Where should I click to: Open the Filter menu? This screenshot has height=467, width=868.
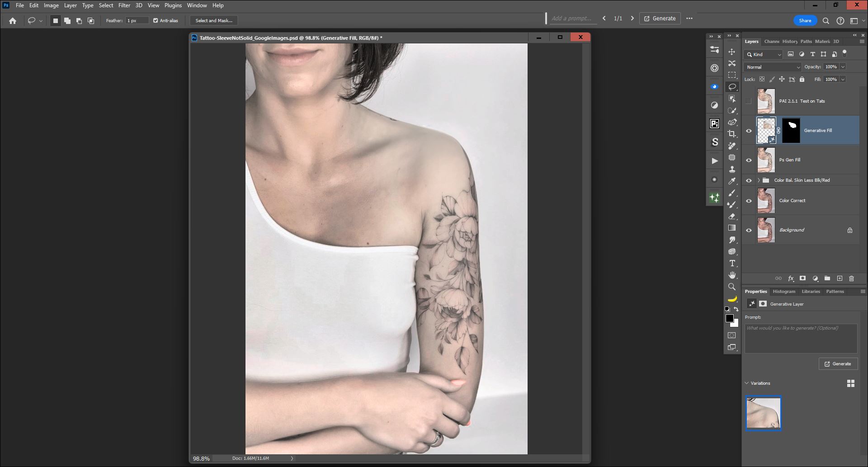(124, 5)
